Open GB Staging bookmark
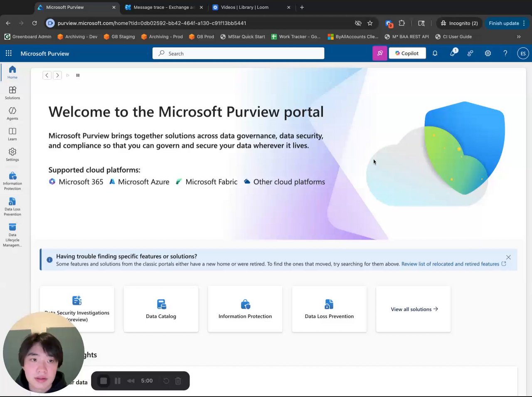This screenshot has height=397, width=532. 119,37
